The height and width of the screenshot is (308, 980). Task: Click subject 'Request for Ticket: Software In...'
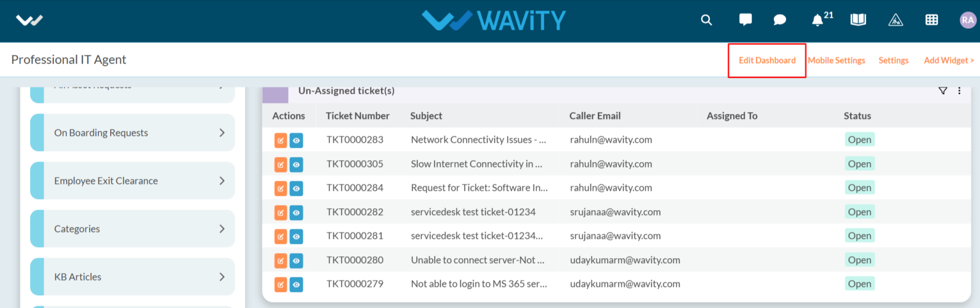[479, 188]
